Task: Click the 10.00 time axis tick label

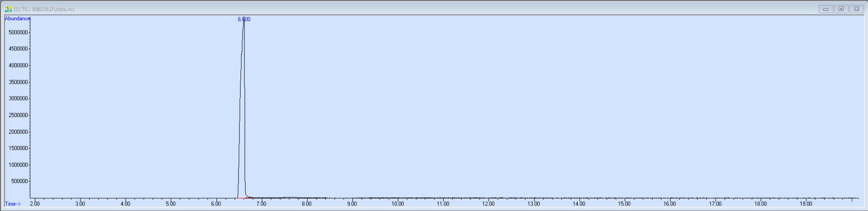Action: point(398,204)
